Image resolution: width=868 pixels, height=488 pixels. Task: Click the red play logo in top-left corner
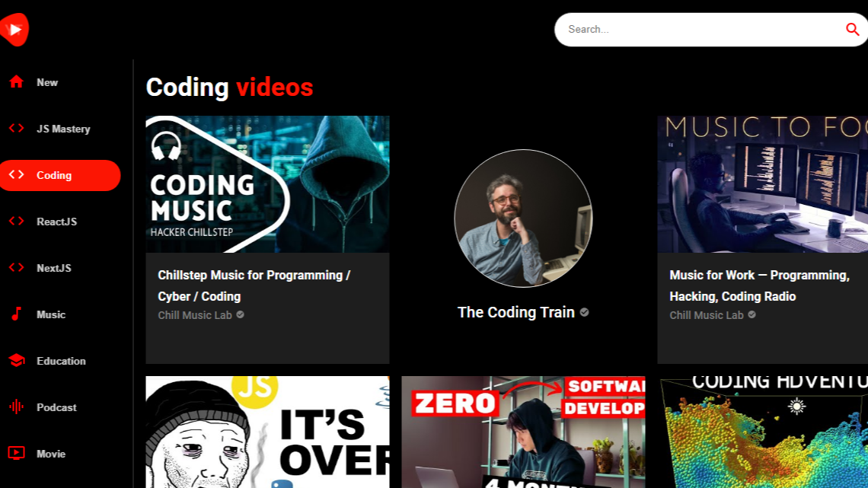14,29
